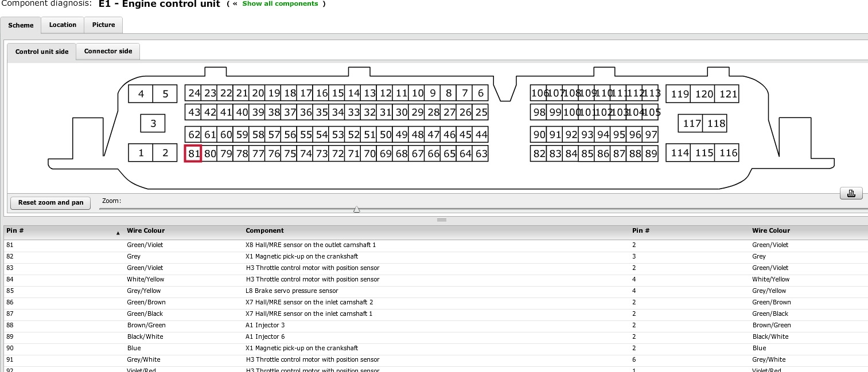Select pin 3 in connector diagram
The height and width of the screenshot is (372, 868).
pyautogui.click(x=153, y=123)
